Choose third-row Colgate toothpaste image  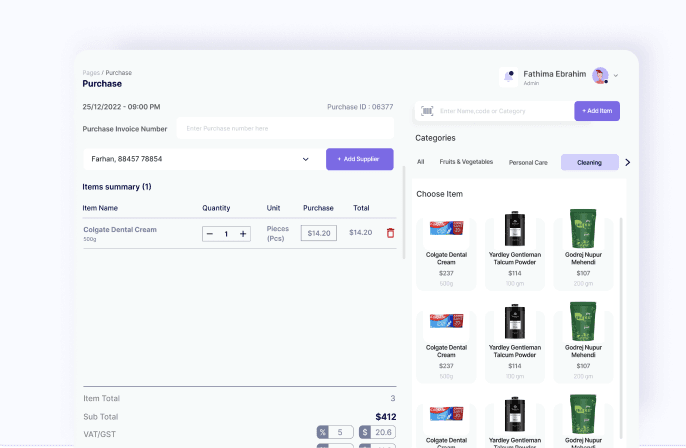pos(446,413)
